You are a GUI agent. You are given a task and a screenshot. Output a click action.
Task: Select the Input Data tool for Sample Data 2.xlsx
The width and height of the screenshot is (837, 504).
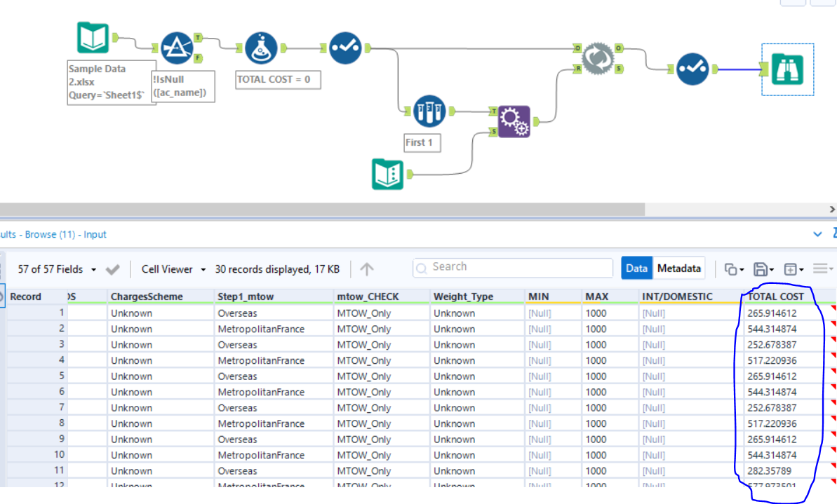coord(93,39)
